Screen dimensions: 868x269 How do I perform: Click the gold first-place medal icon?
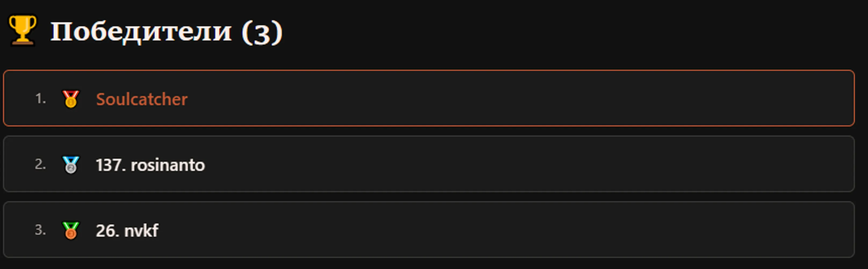tap(71, 99)
